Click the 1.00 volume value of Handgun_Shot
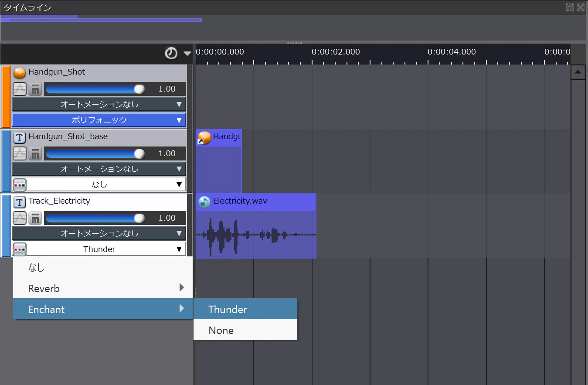The height and width of the screenshot is (385, 588). point(167,89)
